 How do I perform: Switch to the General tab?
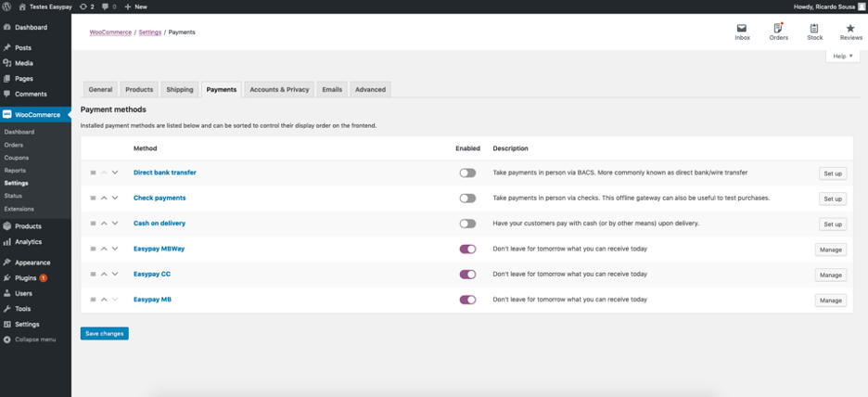click(x=100, y=89)
